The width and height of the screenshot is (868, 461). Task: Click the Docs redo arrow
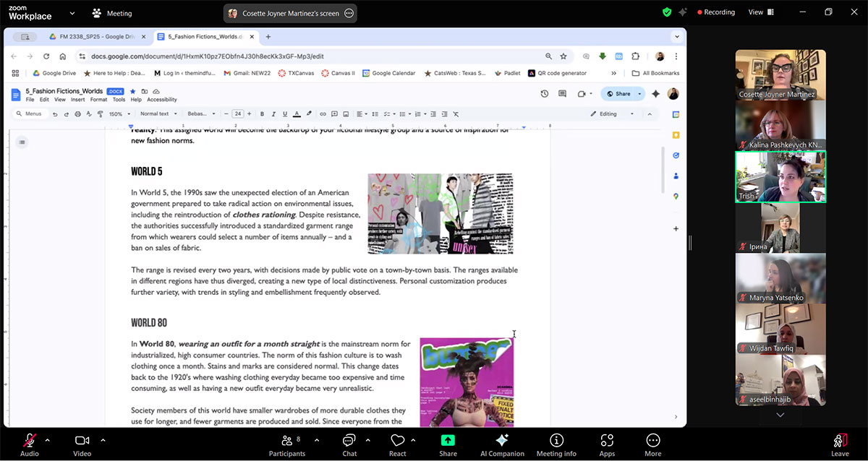click(66, 114)
